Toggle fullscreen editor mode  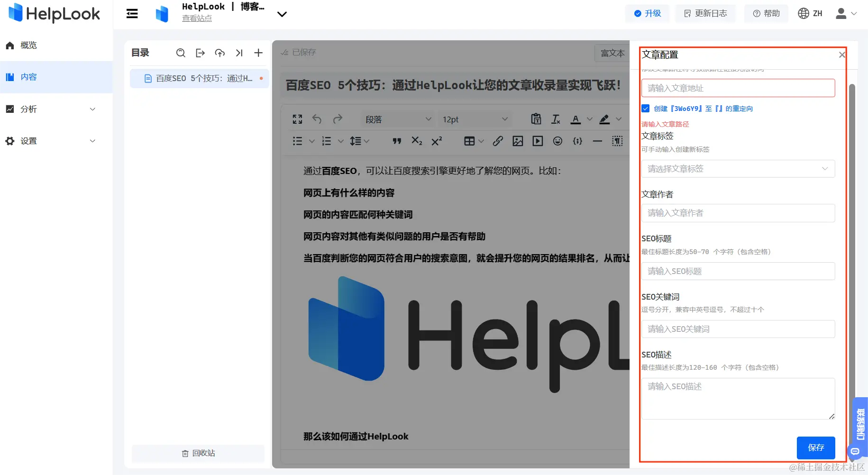(x=297, y=119)
